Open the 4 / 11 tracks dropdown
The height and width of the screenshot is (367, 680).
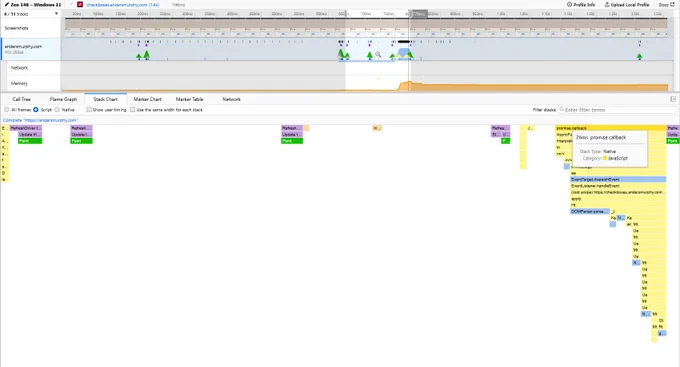click(30, 14)
